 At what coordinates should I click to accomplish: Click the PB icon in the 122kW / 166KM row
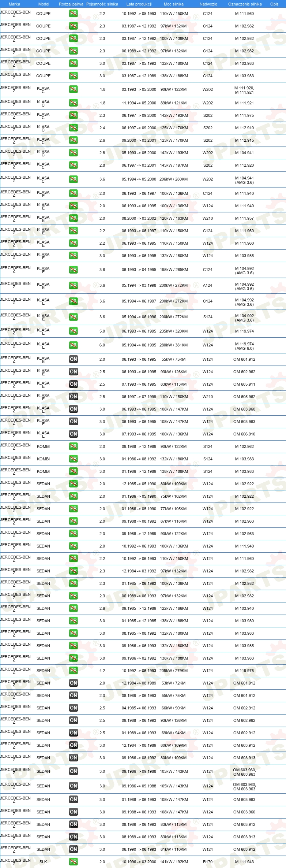pos(74,608)
